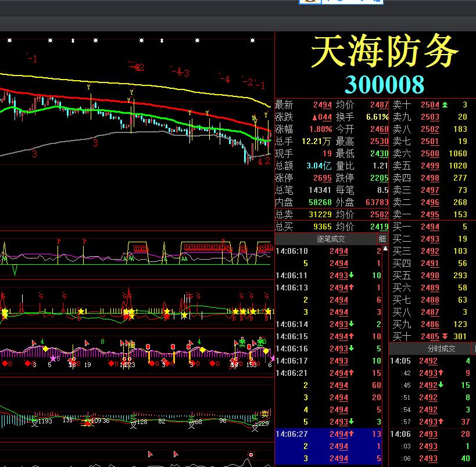Click the 今开 value 2460
The image size is (476, 467).
(x=379, y=130)
